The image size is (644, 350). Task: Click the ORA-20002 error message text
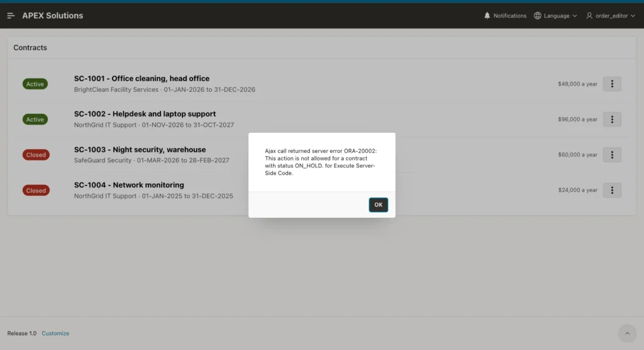click(320, 162)
